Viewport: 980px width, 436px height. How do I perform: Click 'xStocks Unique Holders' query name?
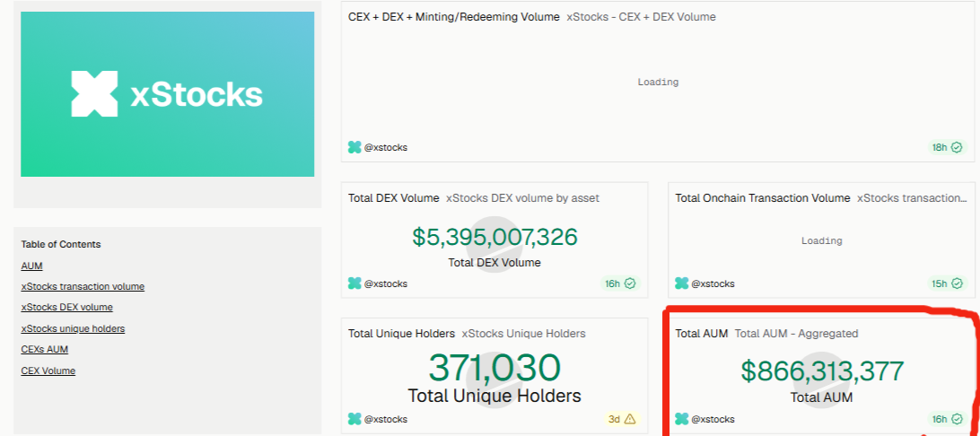524,334
